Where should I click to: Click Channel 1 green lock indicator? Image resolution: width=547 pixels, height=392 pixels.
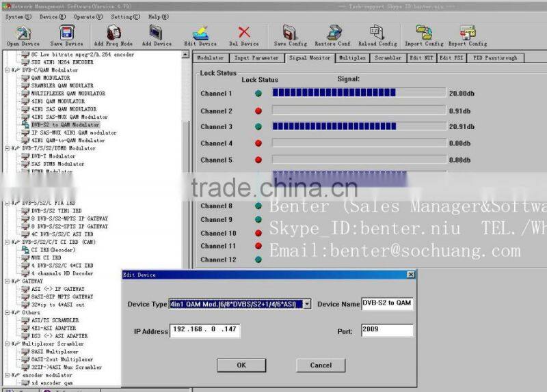coord(258,94)
